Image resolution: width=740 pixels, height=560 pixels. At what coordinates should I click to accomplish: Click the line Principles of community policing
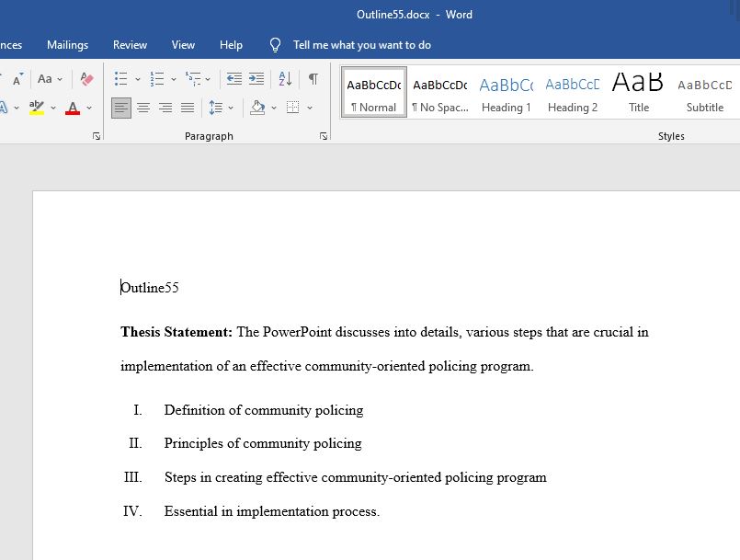pos(263,443)
